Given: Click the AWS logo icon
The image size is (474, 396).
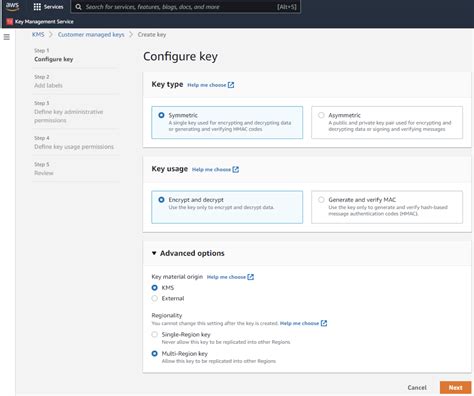Looking at the screenshot, I should (x=12, y=6).
